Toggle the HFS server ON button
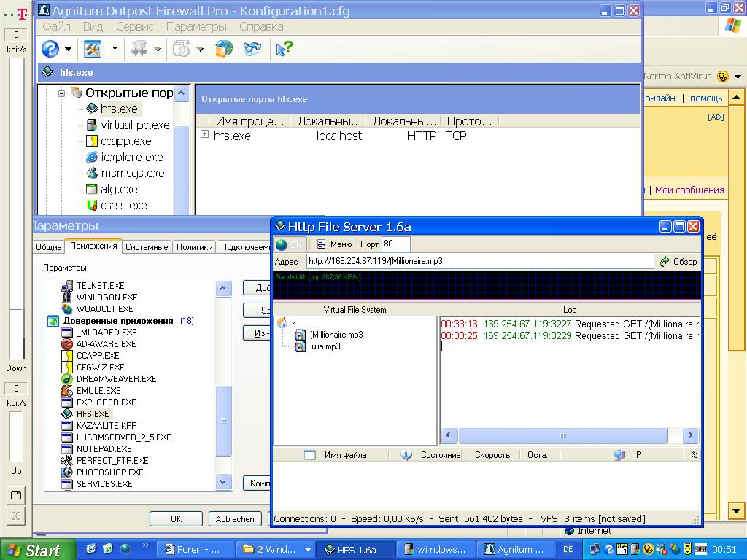The width and height of the screenshot is (747, 560). click(x=290, y=244)
